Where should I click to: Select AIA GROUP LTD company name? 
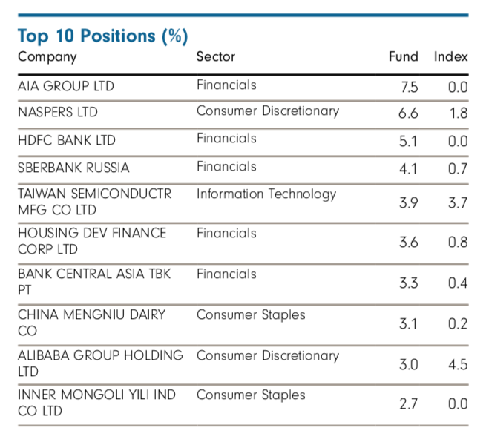pos(66,85)
